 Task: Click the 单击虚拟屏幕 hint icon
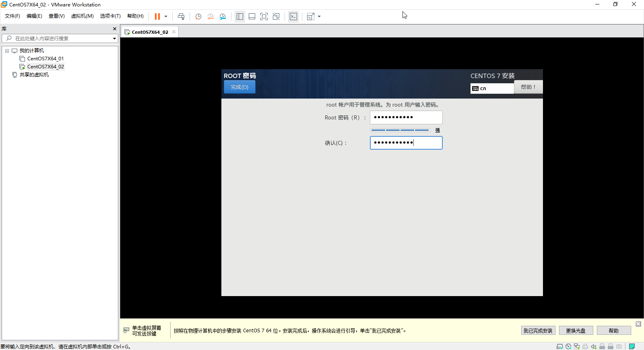(126, 330)
